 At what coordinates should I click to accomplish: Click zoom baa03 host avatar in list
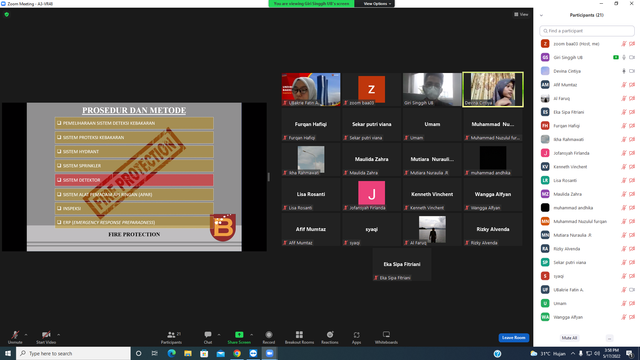pyautogui.click(x=545, y=44)
